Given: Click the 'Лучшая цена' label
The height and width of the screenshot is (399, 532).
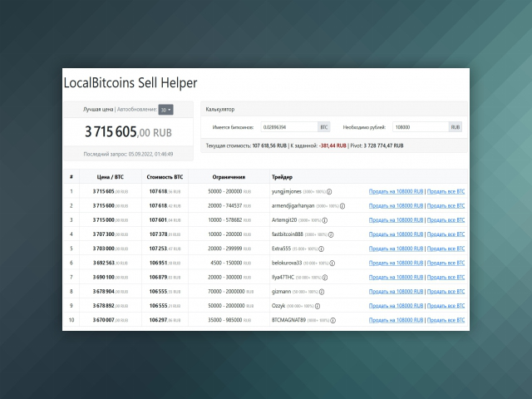Looking at the screenshot, I should coord(98,109).
